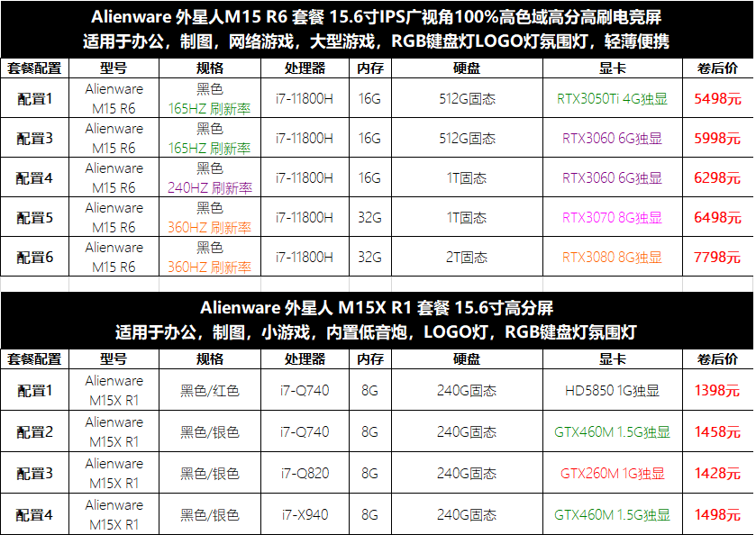Select the 处理器 header in M15 R6 table

point(305,68)
